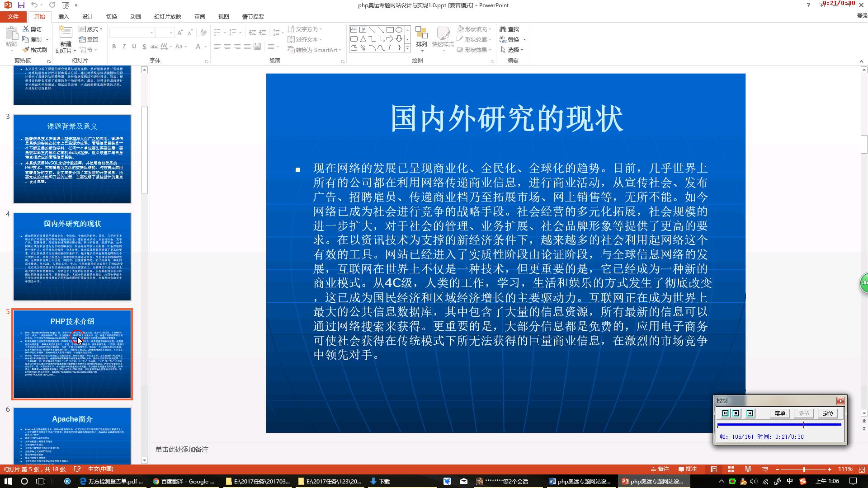Toggle Bold formatting

(x=114, y=46)
